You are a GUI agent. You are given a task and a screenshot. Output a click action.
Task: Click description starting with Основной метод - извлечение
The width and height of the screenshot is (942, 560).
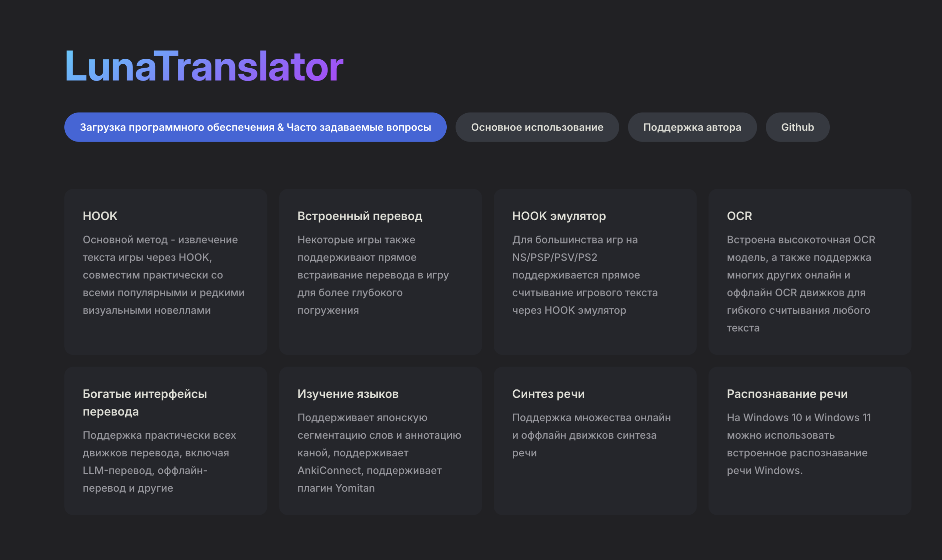coord(163,275)
